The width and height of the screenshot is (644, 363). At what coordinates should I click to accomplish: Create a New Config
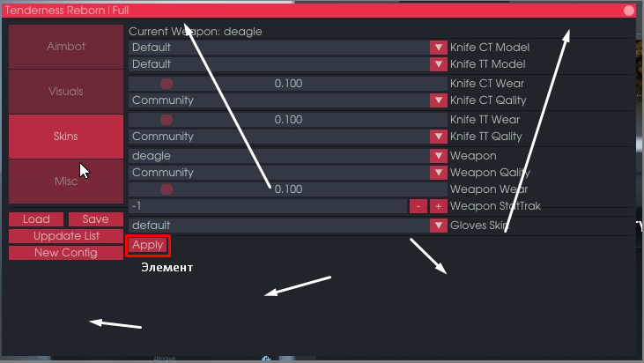click(x=66, y=253)
